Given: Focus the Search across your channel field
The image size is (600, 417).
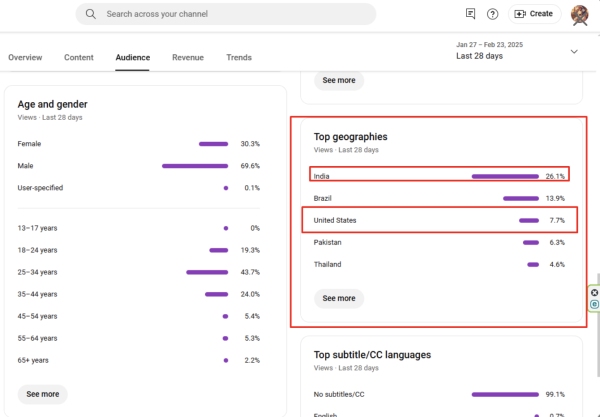Looking at the screenshot, I should [x=230, y=14].
